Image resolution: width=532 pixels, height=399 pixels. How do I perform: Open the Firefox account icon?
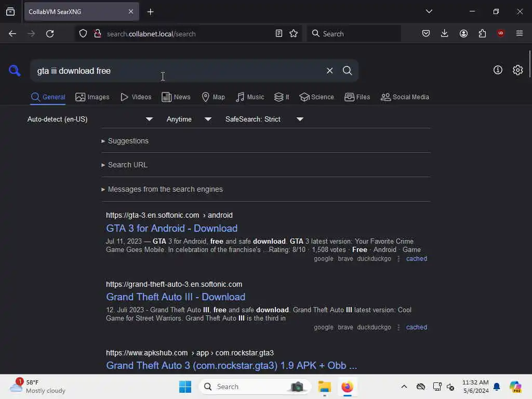pyautogui.click(x=463, y=33)
